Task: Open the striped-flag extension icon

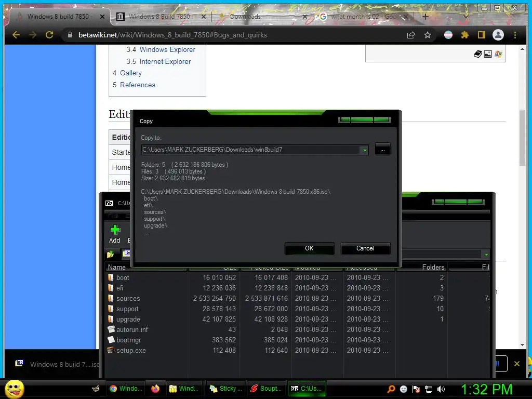Action: (x=448, y=35)
